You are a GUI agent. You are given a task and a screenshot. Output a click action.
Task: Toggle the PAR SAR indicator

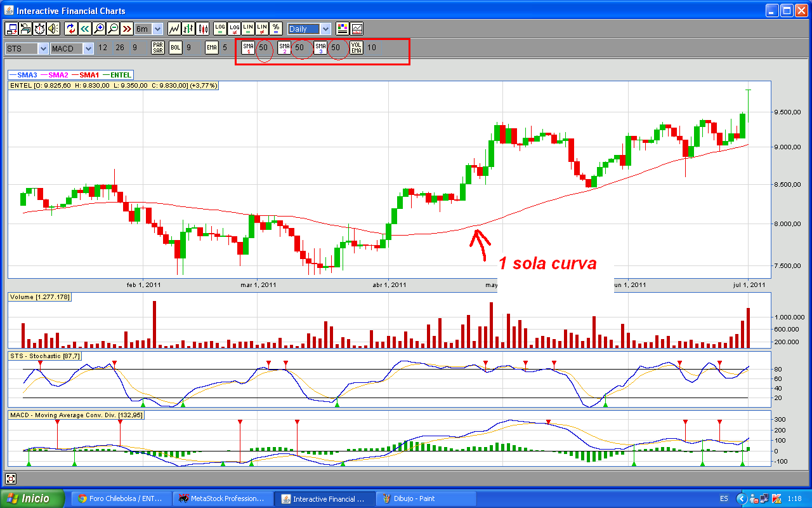click(158, 48)
